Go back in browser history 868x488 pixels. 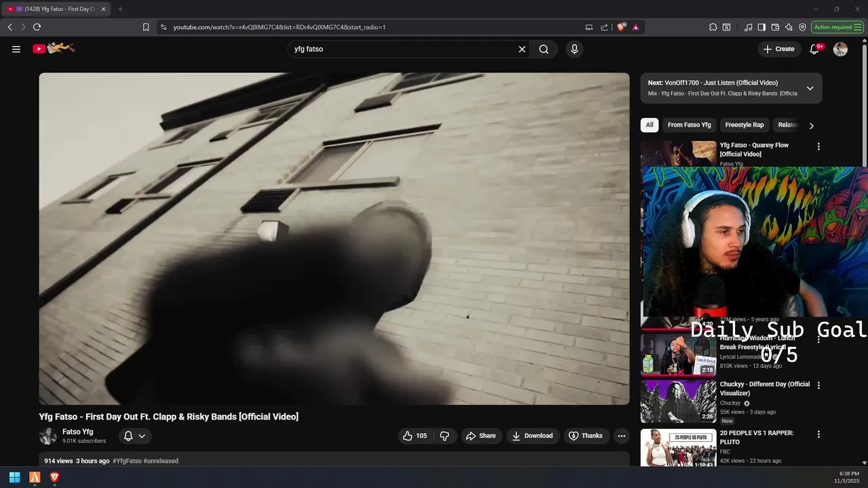9,27
